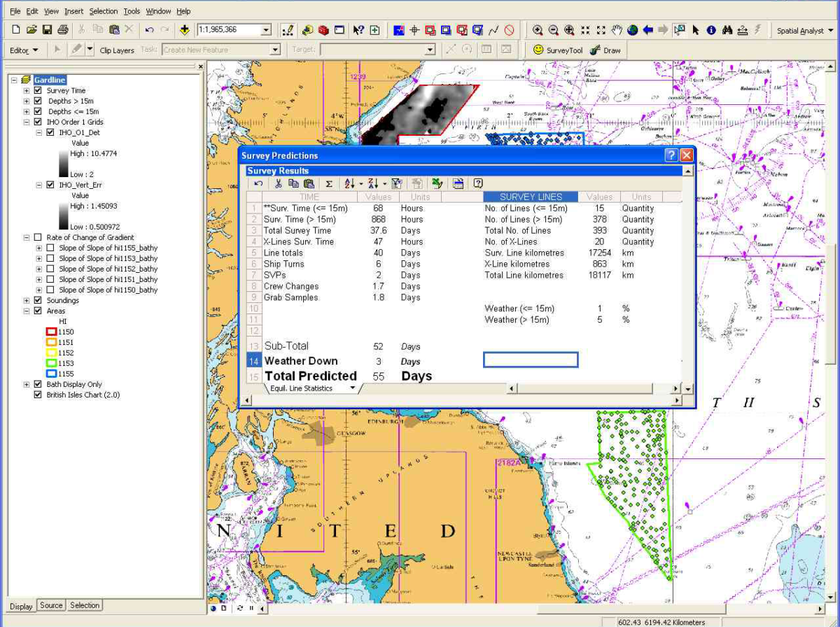Click the Full Extent globe icon

pos(632,30)
